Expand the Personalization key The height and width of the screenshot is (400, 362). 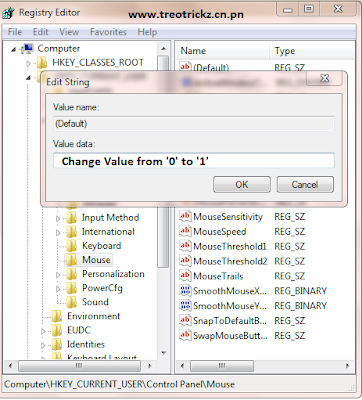[x=58, y=275]
